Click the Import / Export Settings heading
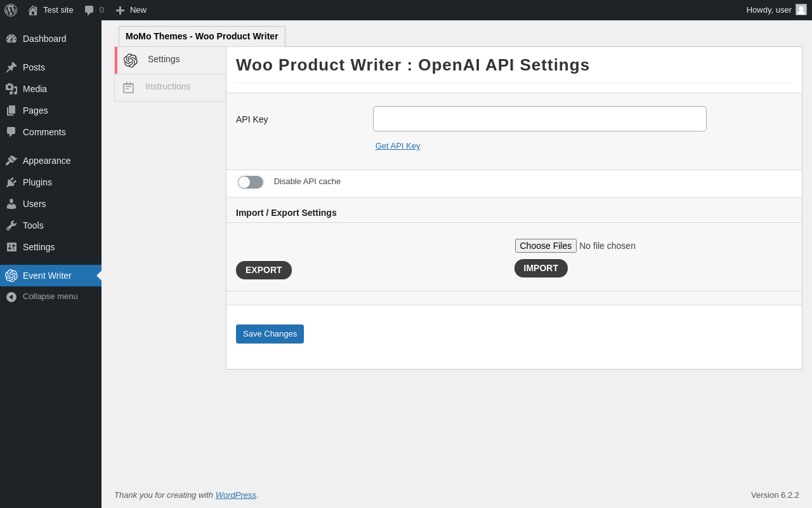812x508 pixels. [286, 213]
